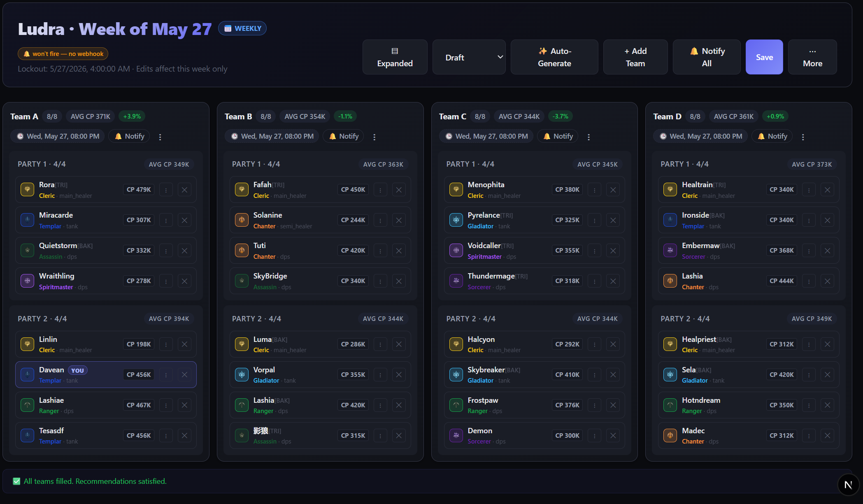Click Halcyon member name

click(481, 339)
